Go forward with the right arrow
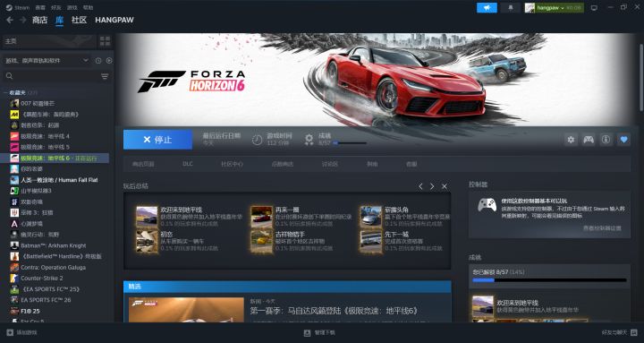Viewport: 644px width, 343px height. coord(23,20)
